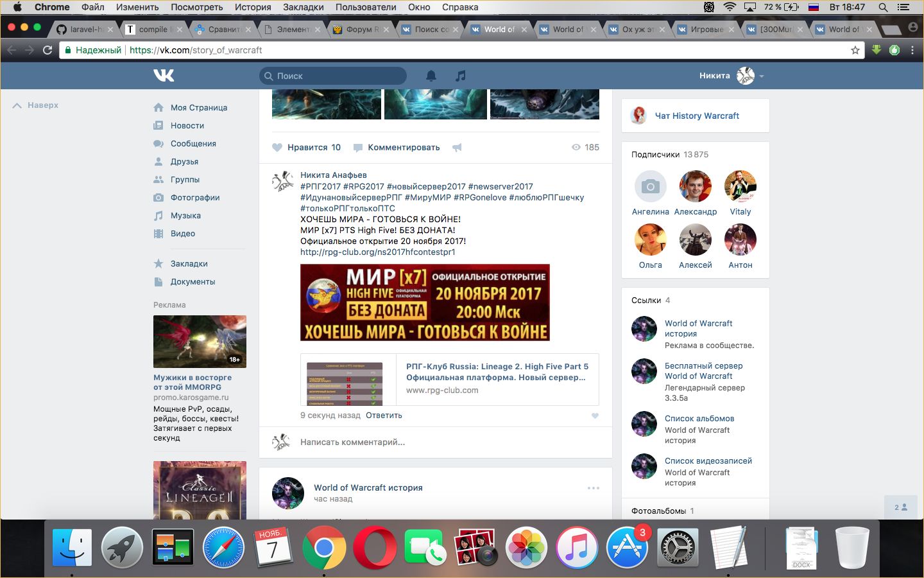Open Никита Анафьев commenter name
The image size is (924, 578).
coord(334,175)
